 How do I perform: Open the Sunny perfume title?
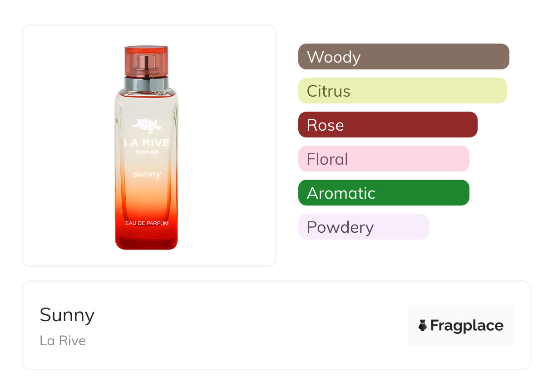pyautogui.click(x=67, y=315)
